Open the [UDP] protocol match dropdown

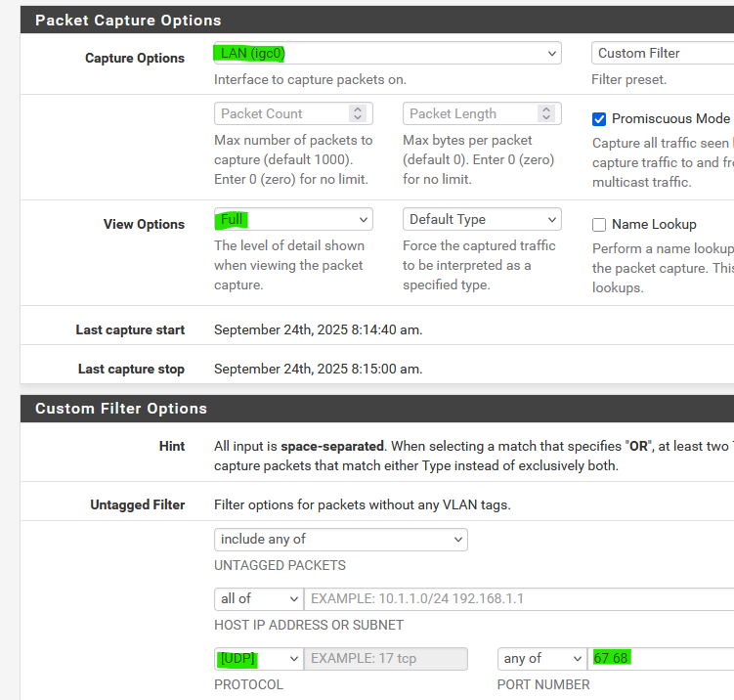(259, 658)
